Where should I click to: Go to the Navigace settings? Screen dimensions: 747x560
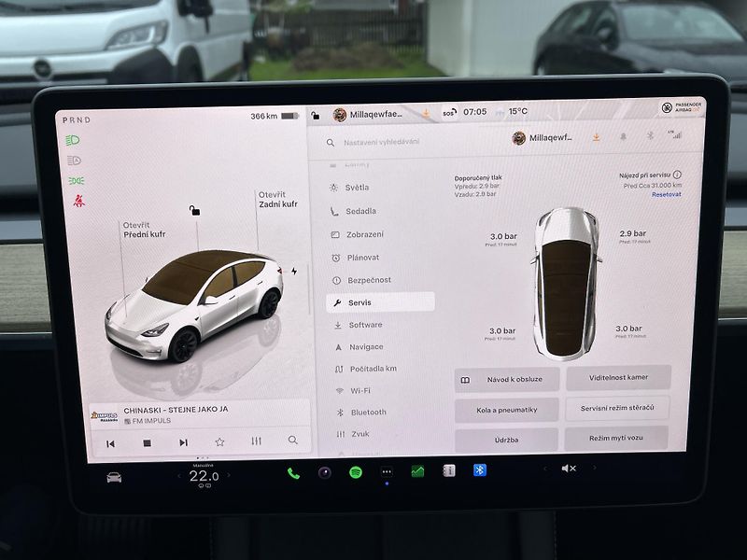359,346
